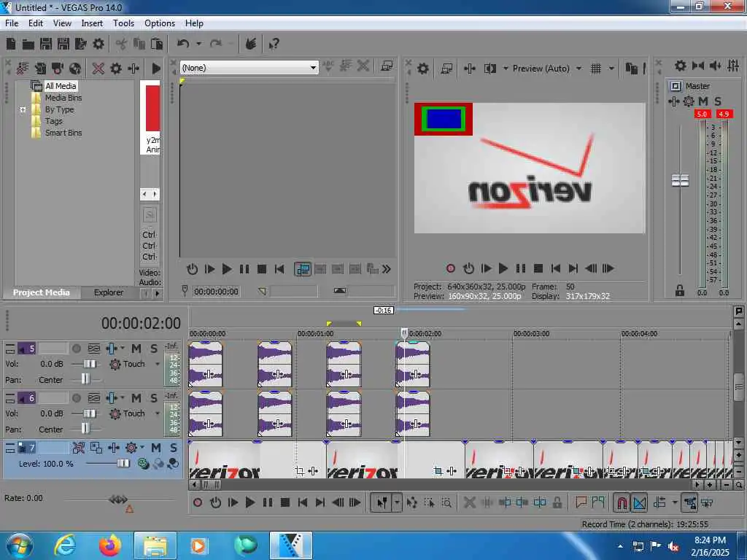747x560 pixels.
Task: Open Video Preview properties gear icon
Action: [x=422, y=69]
